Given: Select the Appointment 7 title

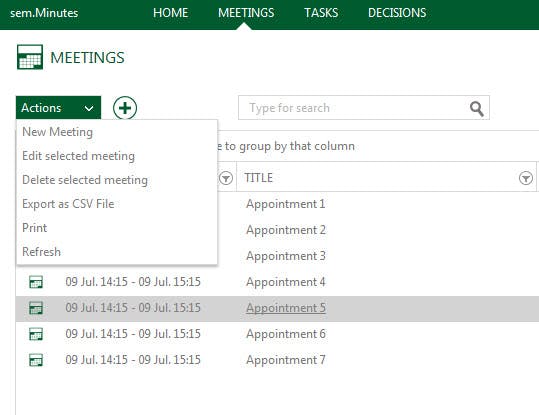Looking at the screenshot, I should (x=286, y=360).
